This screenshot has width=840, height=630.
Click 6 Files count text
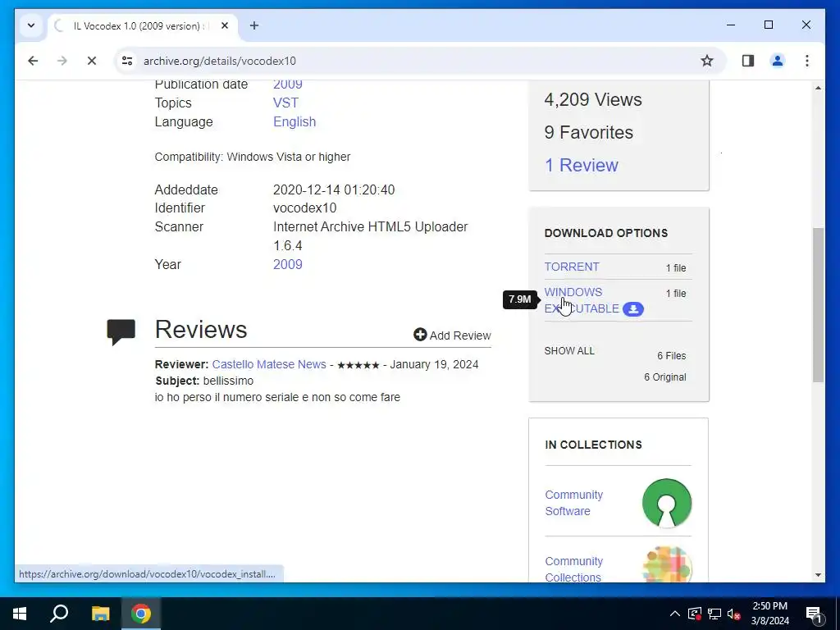pyautogui.click(x=671, y=356)
